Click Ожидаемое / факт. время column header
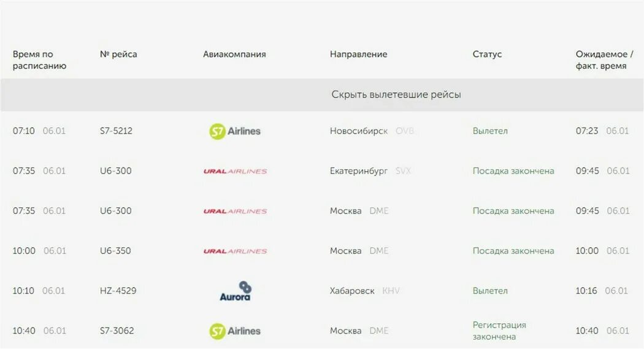This screenshot has height=349, width=644. click(604, 60)
